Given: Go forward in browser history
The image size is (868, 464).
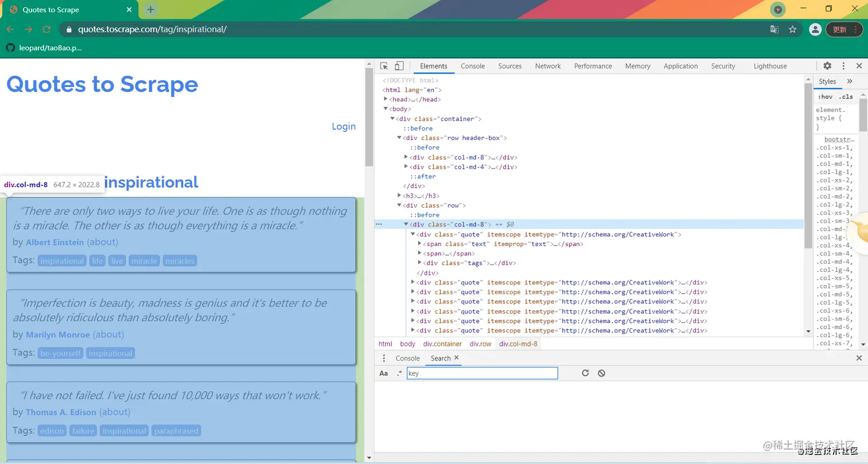Looking at the screenshot, I should 29,29.
